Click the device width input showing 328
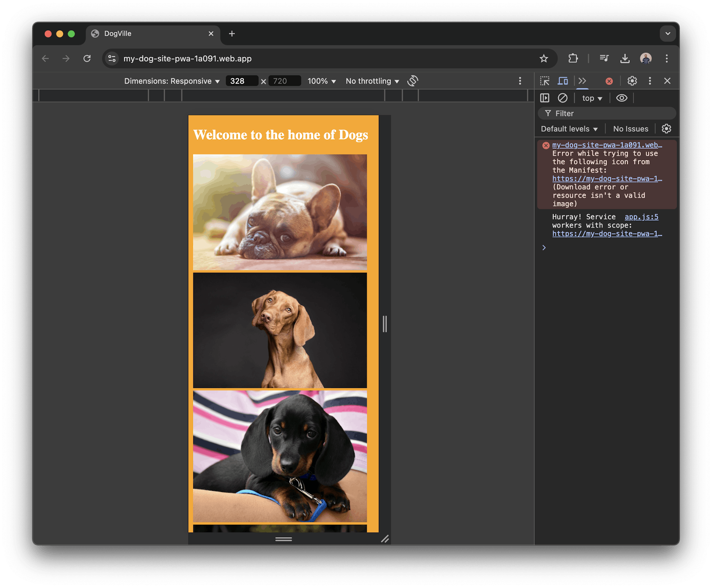This screenshot has width=712, height=588. click(x=242, y=81)
